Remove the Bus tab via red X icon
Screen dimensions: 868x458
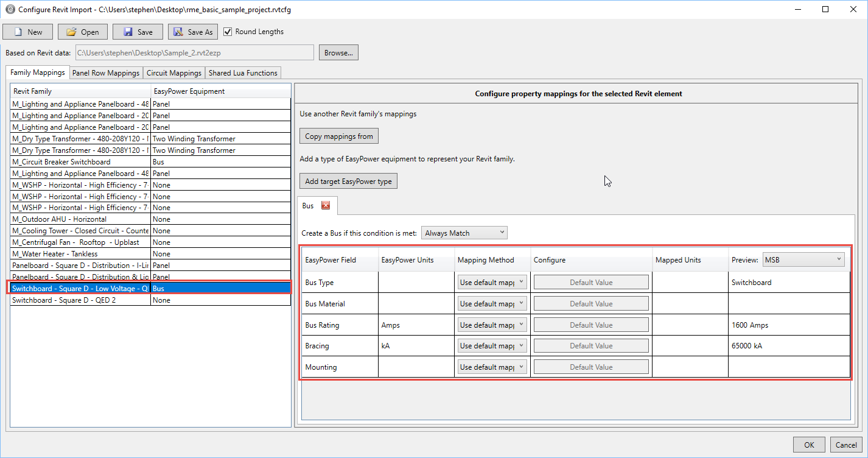(x=326, y=206)
